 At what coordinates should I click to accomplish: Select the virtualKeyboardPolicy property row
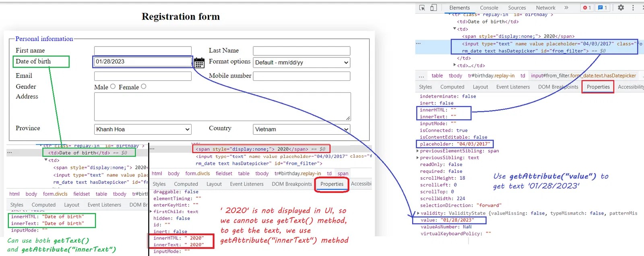(x=456, y=234)
